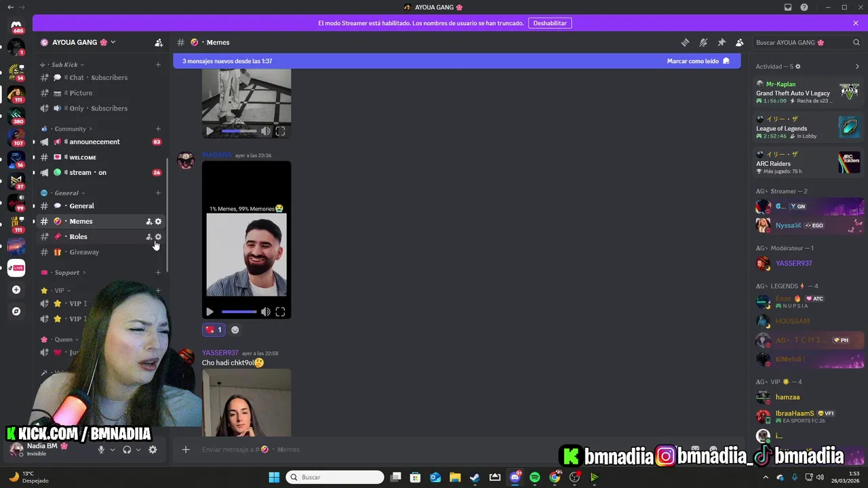Edit Roles channel settings gear

click(x=158, y=237)
